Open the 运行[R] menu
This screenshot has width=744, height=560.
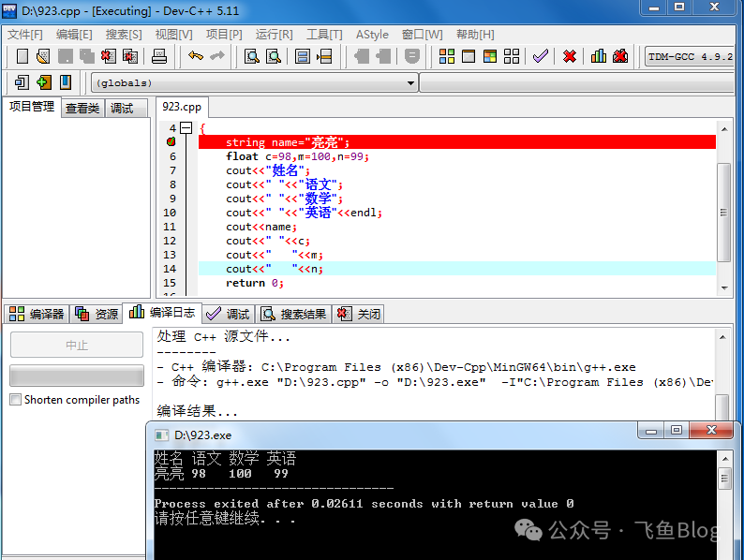(x=274, y=35)
